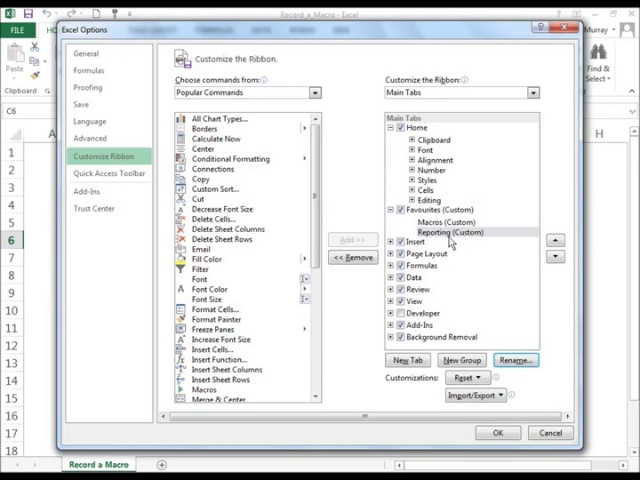Click the command list vertical scrollbar thumb
The width and height of the screenshot is (640, 480).
pyautogui.click(x=315, y=196)
